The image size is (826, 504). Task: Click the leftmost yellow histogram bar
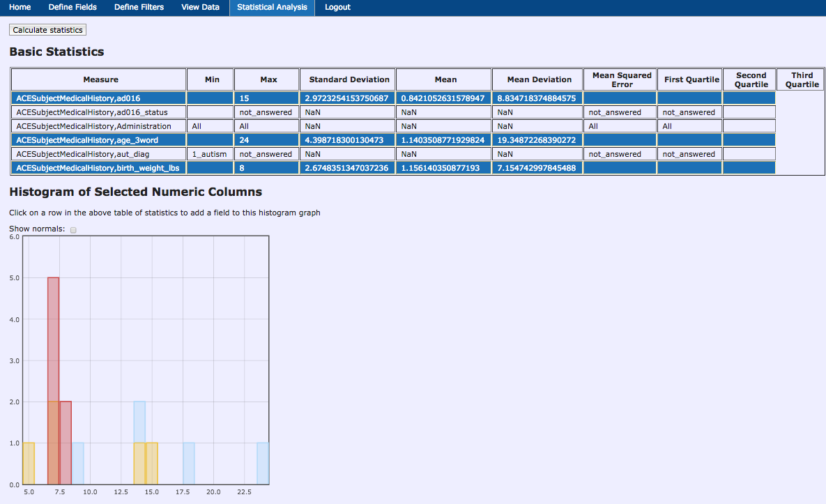pos(29,463)
